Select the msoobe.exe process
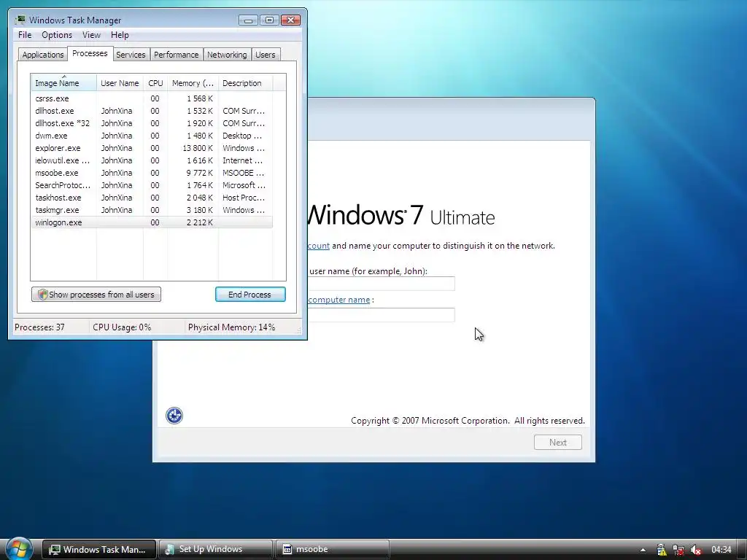Viewport: 747px width, 560px height. (x=152, y=173)
